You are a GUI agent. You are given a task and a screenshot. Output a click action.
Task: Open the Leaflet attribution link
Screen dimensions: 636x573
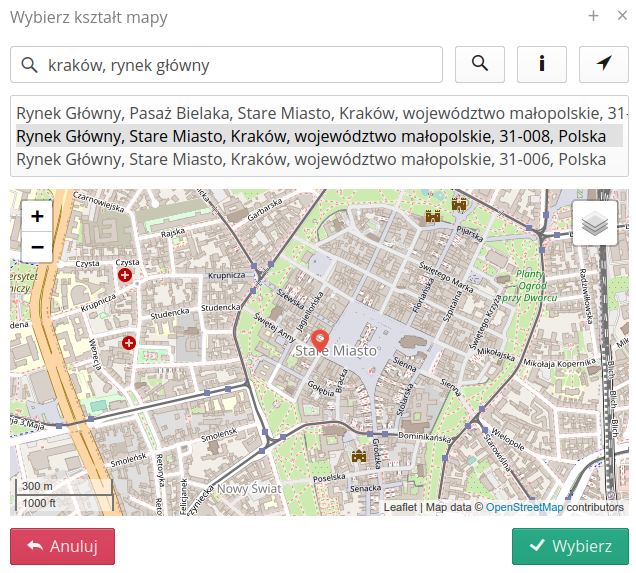[x=400, y=508]
